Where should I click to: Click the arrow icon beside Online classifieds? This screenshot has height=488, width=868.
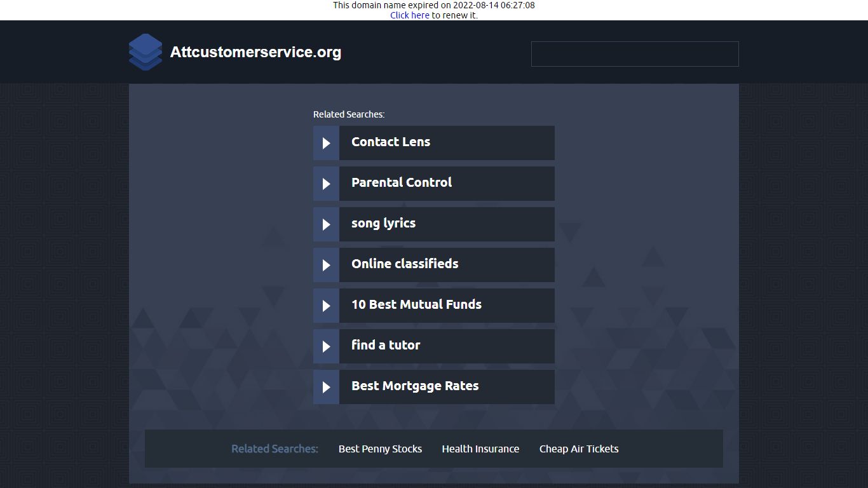point(326,265)
